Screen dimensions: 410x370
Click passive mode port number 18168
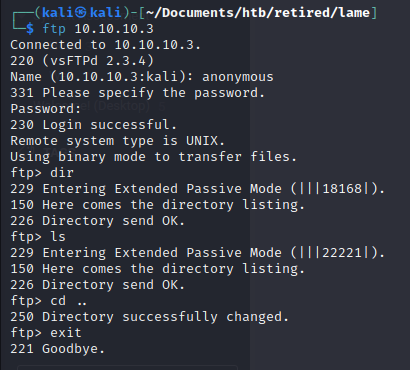pyautogui.click(x=342, y=189)
